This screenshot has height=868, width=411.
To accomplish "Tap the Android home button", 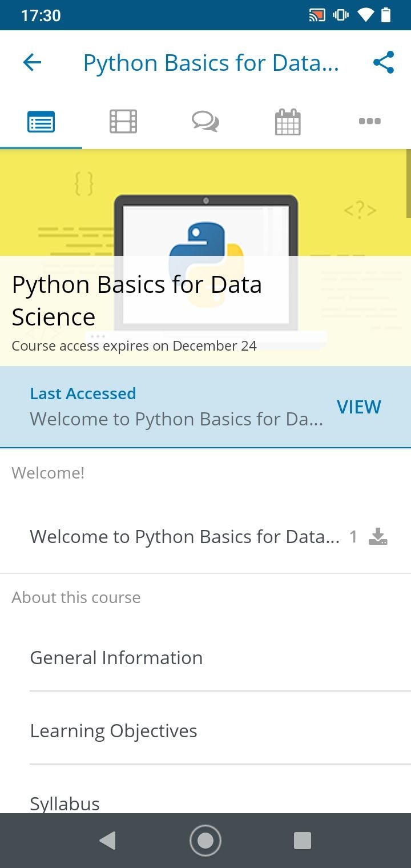I will (x=205, y=841).
